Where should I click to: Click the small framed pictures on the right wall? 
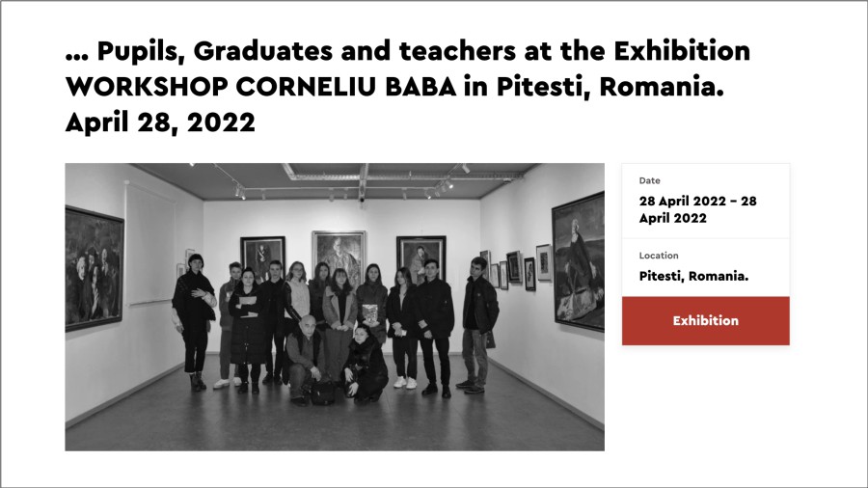[516, 268]
